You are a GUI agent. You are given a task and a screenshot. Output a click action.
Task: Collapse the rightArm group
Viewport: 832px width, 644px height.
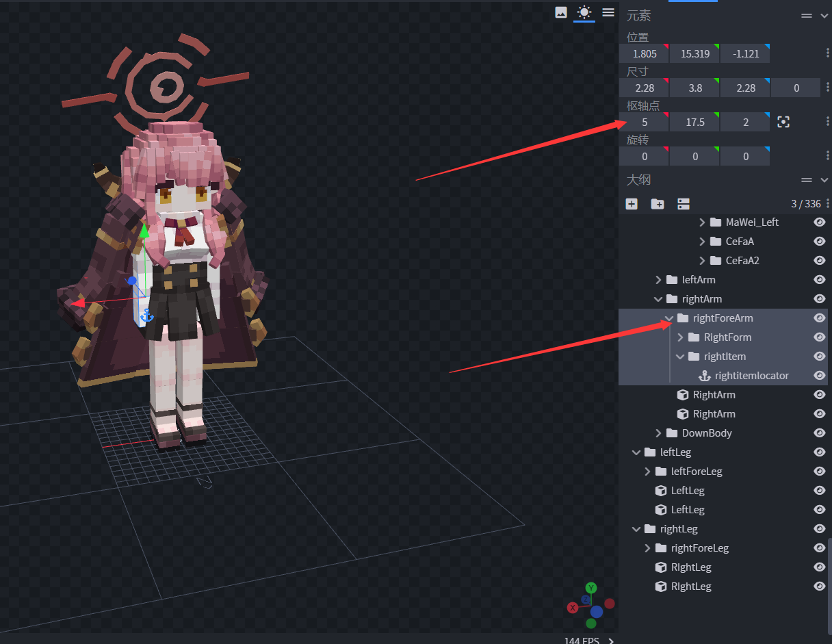658,299
